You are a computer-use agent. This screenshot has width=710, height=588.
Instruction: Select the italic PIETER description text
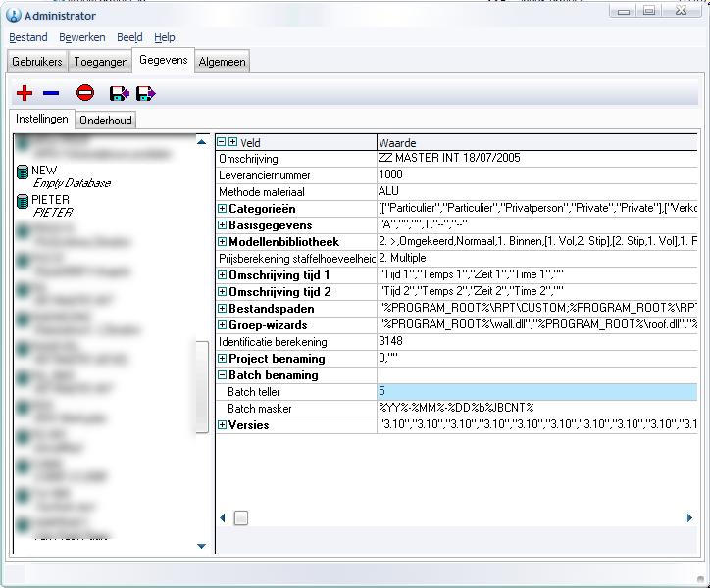(53, 213)
